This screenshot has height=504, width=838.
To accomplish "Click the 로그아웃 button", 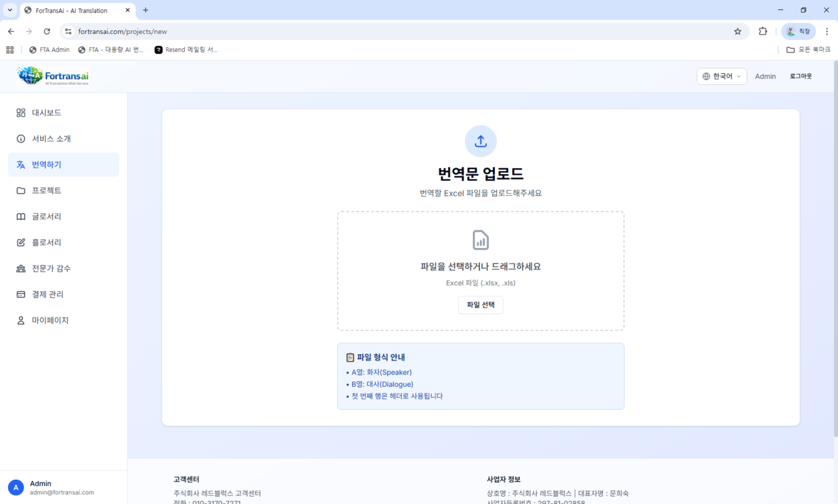I will (x=800, y=77).
